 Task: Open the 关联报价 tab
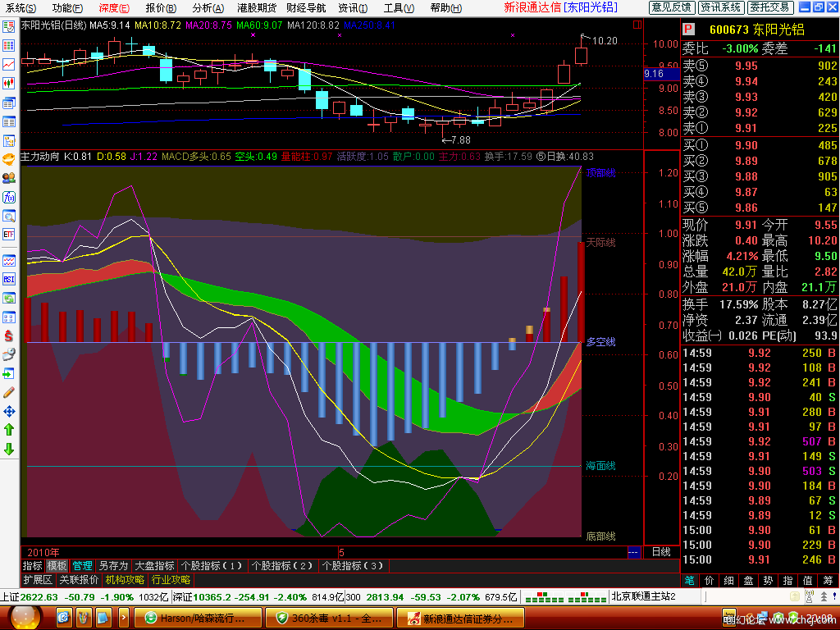click(x=79, y=580)
